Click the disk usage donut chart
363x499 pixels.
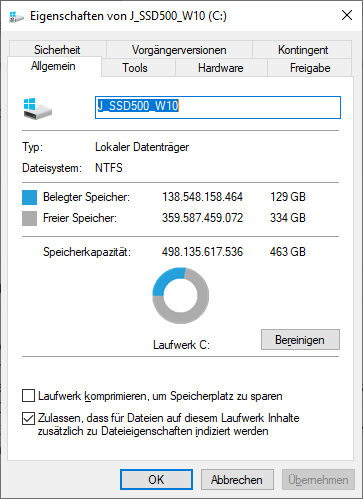pos(181,295)
